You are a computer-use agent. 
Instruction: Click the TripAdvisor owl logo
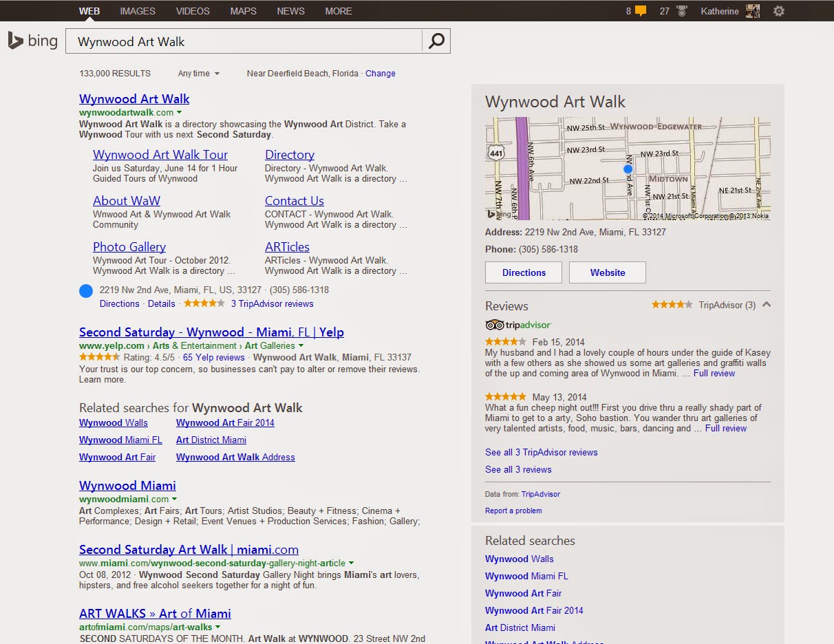click(x=494, y=325)
